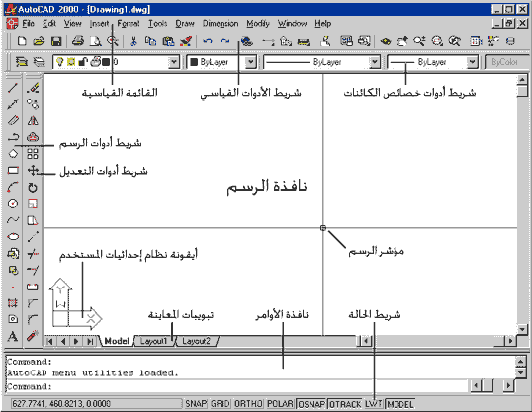
Task: Select the Array modify tool
Action: pos(33,154)
